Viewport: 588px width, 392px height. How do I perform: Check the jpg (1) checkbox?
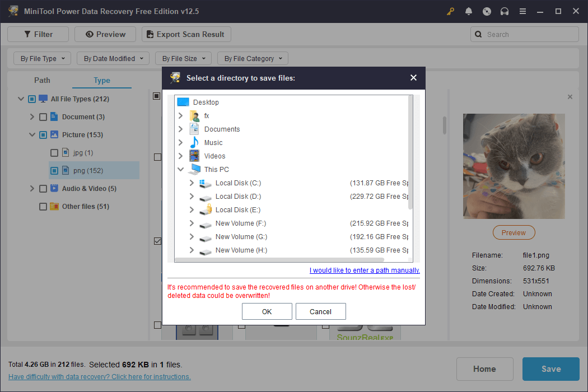pos(54,153)
